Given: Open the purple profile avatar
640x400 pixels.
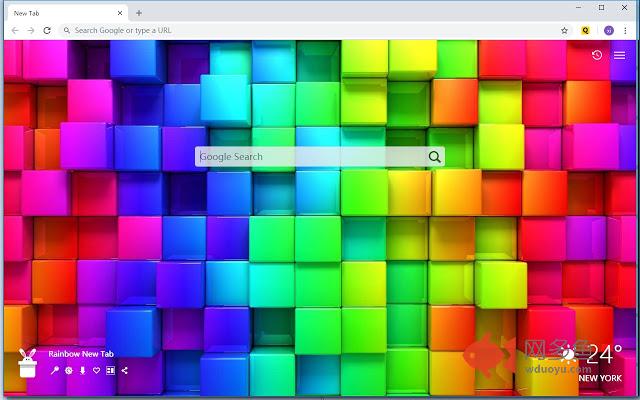Looking at the screenshot, I should pos(609,31).
